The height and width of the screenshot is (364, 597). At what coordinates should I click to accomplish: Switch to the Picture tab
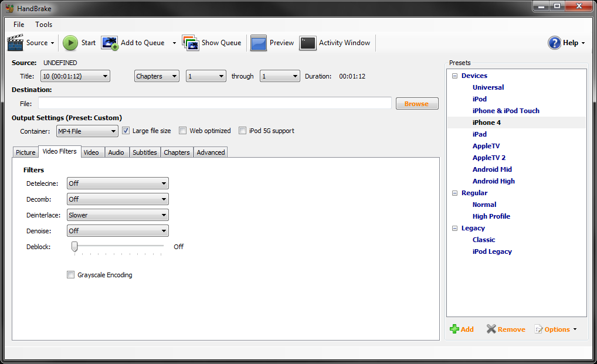25,152
